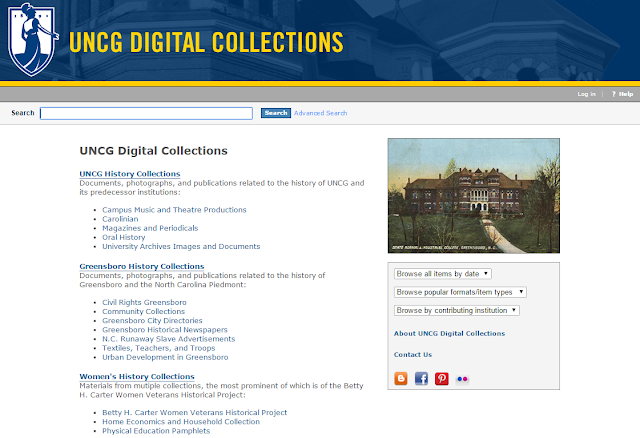This screenshot has height=438, width=640.
Task: Open UNCG History Collections heading link
Action: click(x=130, y=174)
